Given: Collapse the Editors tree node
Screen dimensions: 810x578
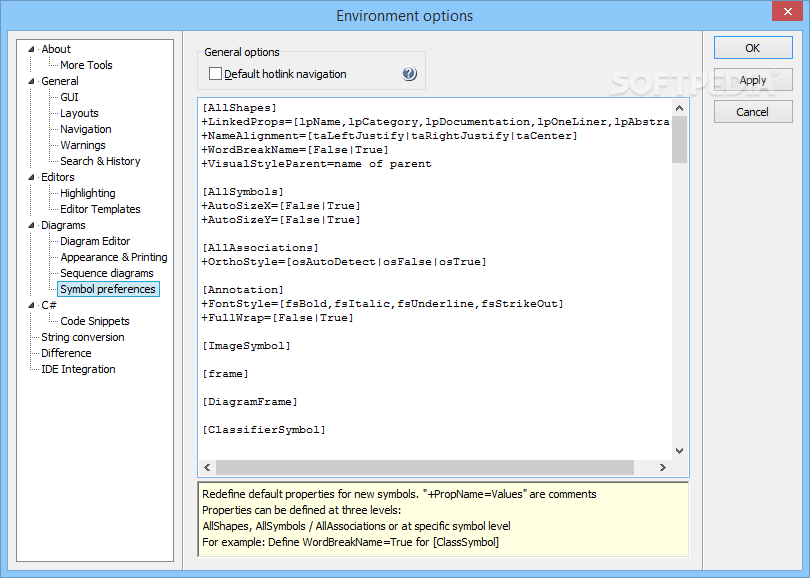Looking at the screenshot, I should coord(31,177).
